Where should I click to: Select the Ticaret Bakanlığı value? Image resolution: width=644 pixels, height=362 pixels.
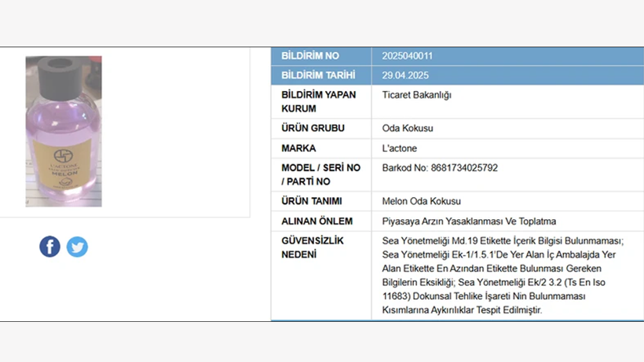416,95
